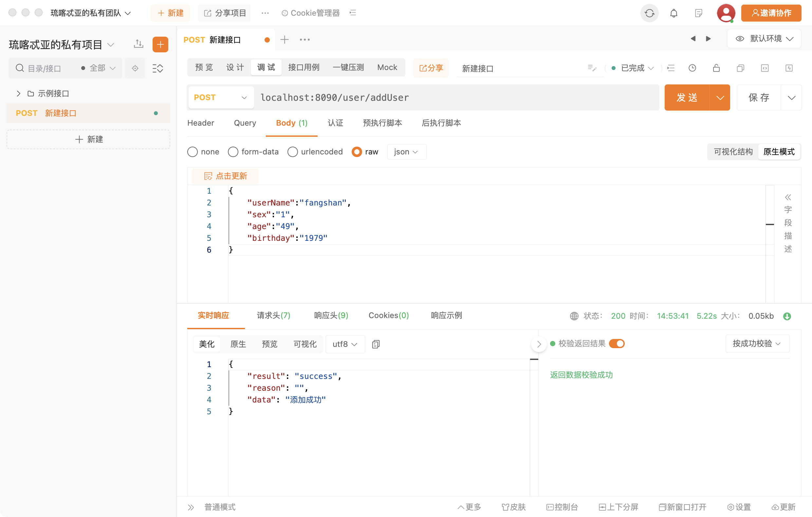Select the urlencoded radio option
Viewport: 812px width, 517px height.
292,152
